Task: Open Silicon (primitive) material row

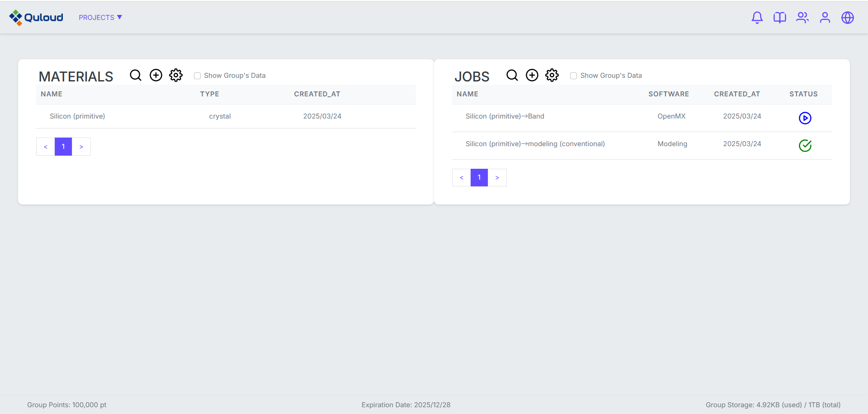Action: pos(77,116)
